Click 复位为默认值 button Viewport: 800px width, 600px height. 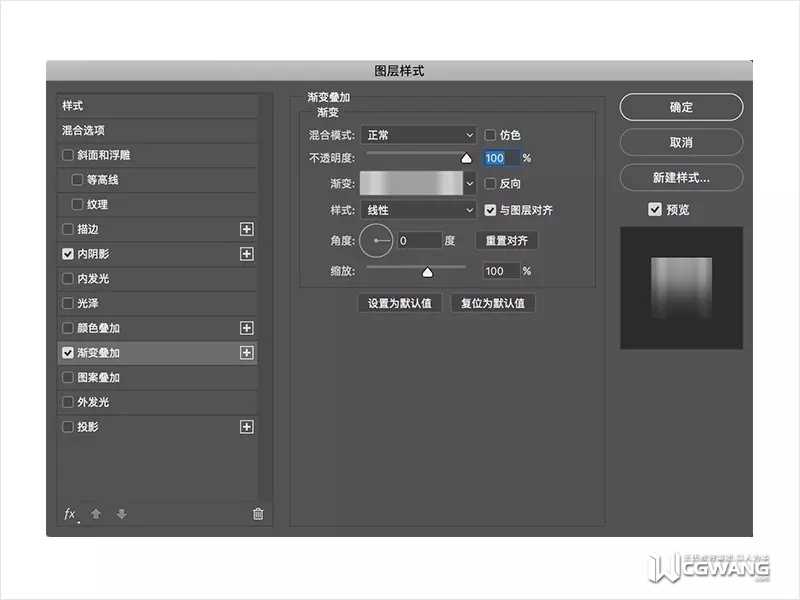tap(493, 303)
